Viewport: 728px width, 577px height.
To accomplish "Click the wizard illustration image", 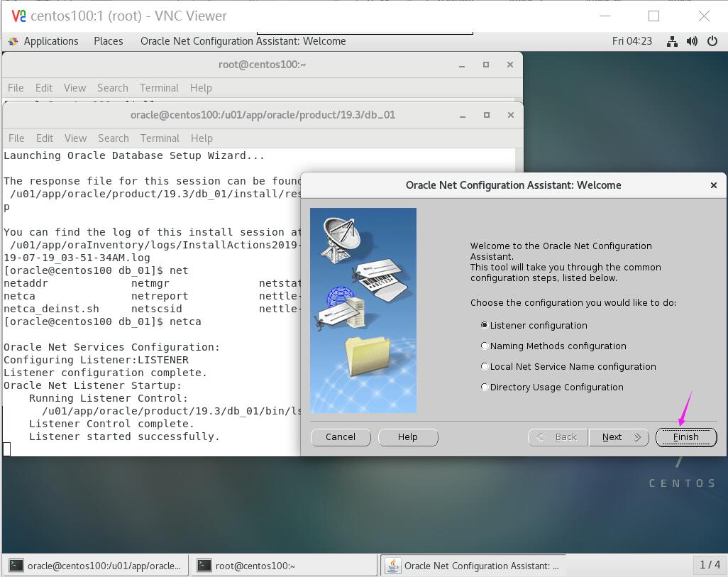I will pyautogui.click(x=363, y=310).
